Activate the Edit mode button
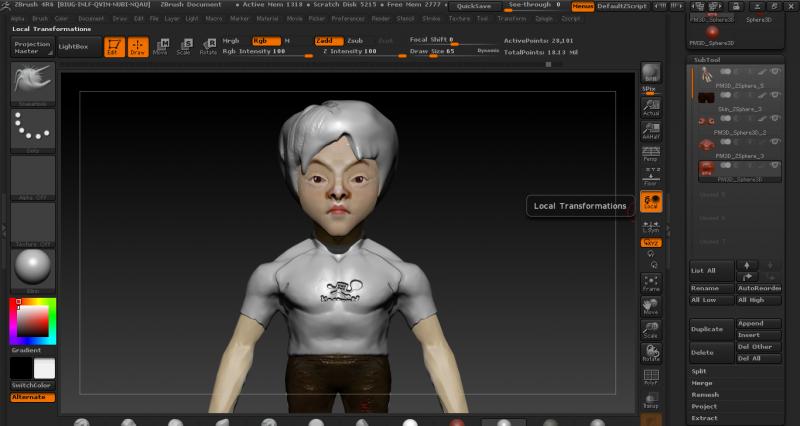Image resolution: width=800 pixels, height=426 pixels. [114, 47]
